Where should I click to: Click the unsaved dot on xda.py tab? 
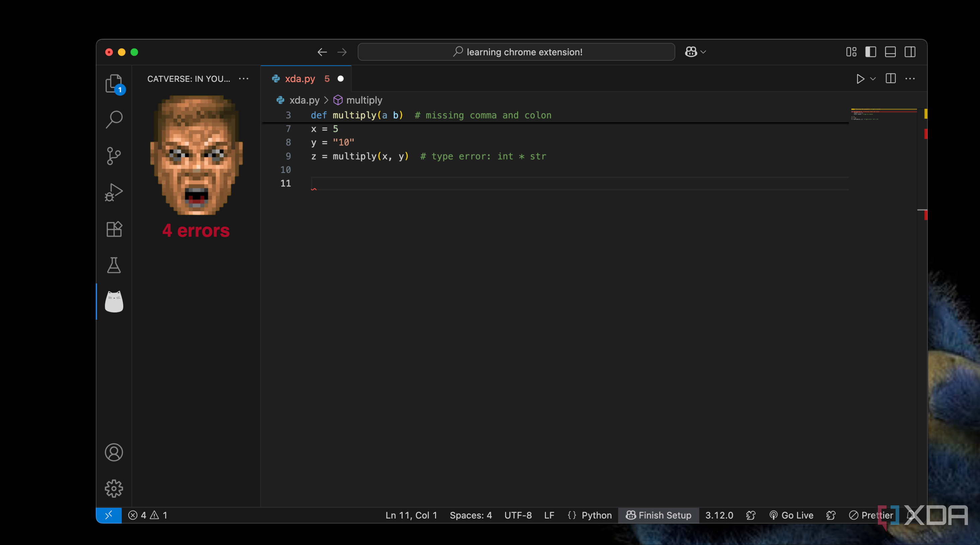pos(341,79)
